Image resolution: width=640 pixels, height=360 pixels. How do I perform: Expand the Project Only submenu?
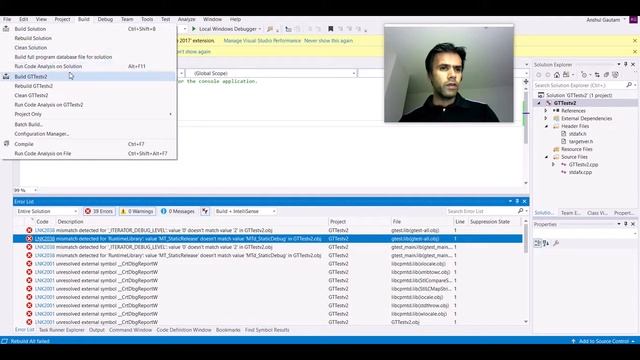coord(89,114)
